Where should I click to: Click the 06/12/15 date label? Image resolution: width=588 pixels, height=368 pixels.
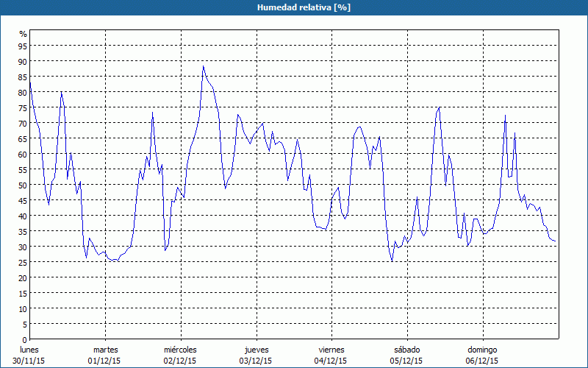point(482,361)
